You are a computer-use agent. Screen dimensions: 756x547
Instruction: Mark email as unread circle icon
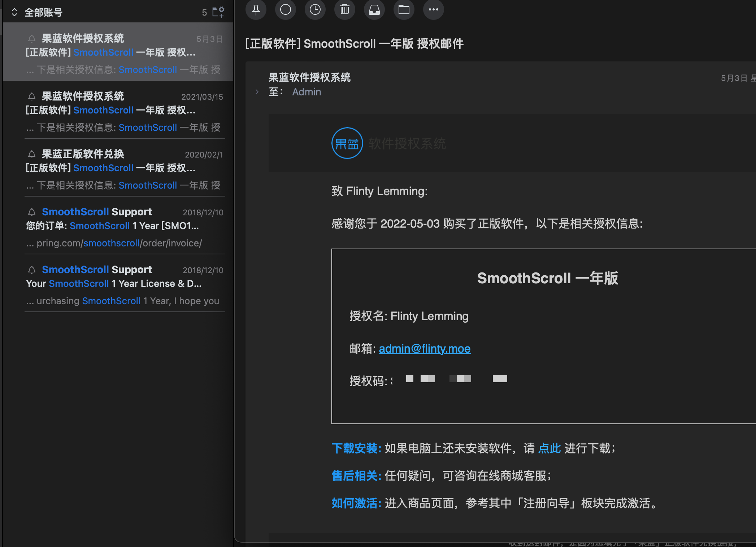click(x=286, y=10)
